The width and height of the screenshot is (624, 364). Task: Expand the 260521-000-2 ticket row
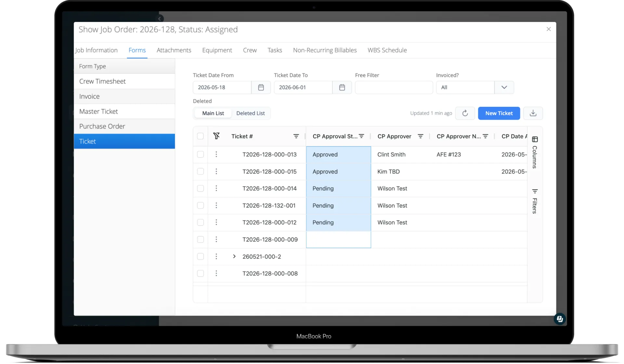coord(234,257)
